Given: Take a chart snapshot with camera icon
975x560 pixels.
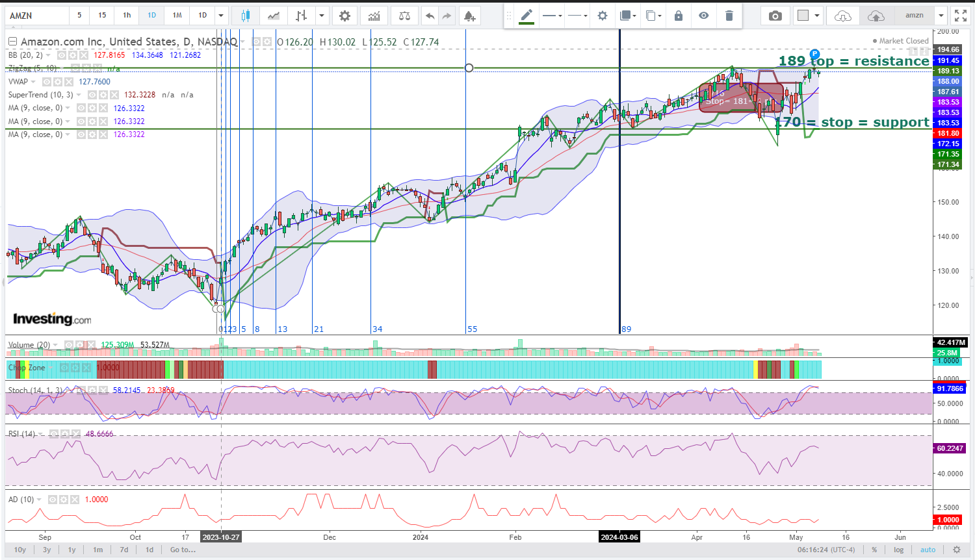Looking at the screenshot, I should (775, 16).
